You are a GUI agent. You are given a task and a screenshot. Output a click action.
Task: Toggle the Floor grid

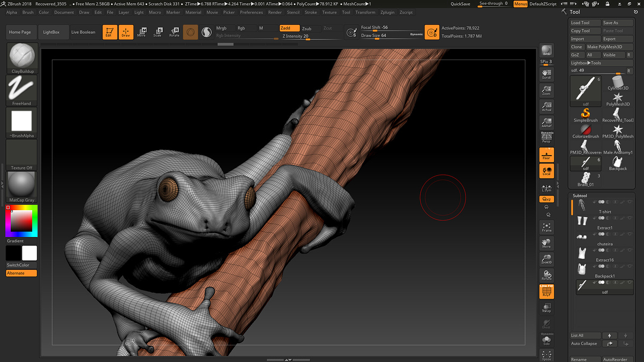(546, 155)
